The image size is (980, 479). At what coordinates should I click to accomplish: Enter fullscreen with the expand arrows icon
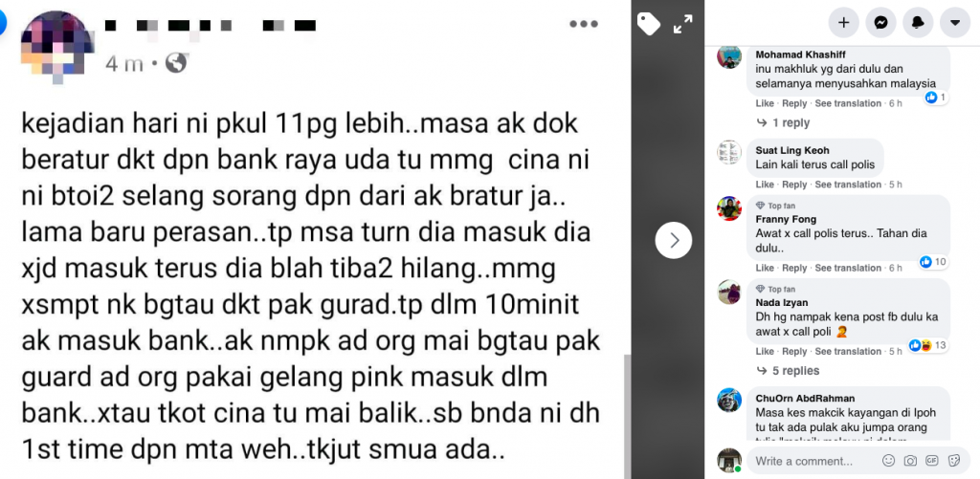[682, 24]
